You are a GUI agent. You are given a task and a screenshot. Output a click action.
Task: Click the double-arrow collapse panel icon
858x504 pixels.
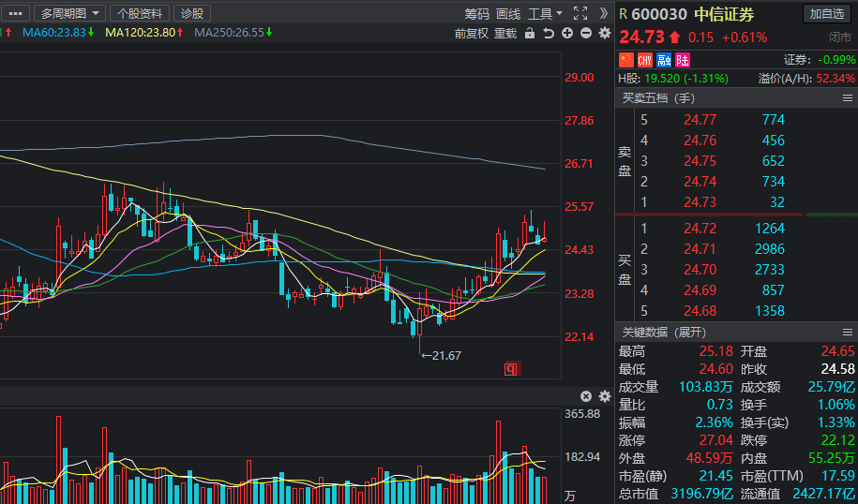click(602, 13)
